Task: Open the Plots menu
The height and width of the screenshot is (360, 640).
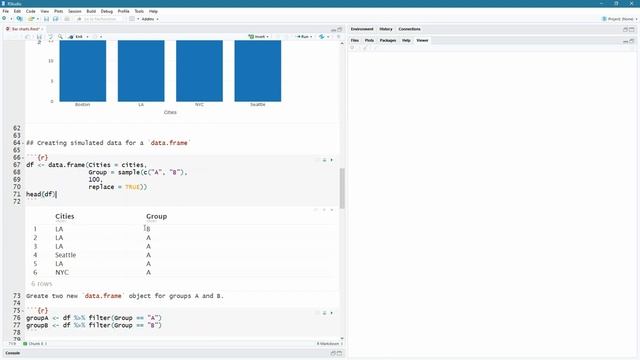Action: [58, 11]
